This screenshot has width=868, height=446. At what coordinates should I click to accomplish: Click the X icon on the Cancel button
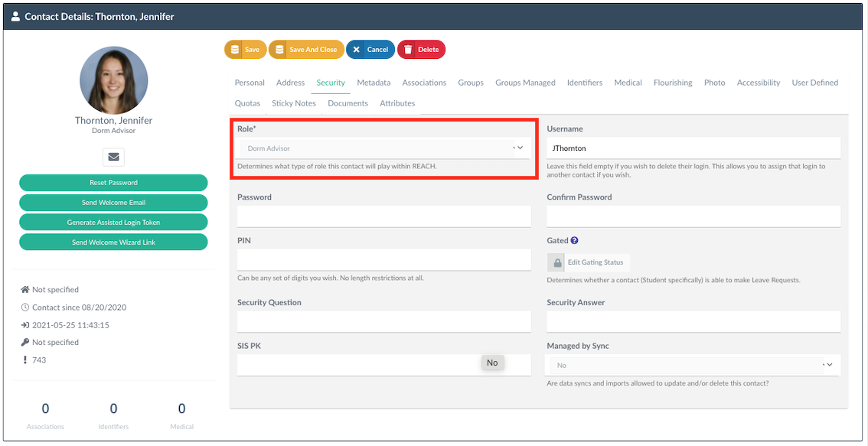[x=356, y=49]
